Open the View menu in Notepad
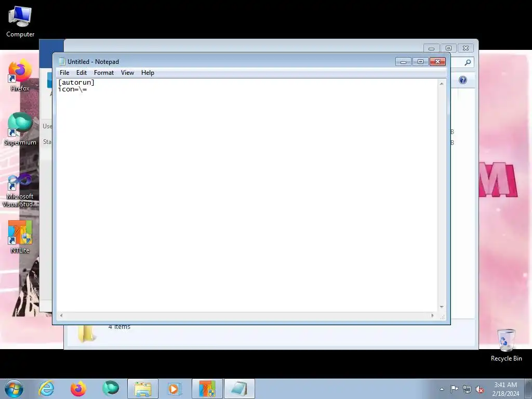The width and height of the screenshot is (532, 399). coord(128,73)
